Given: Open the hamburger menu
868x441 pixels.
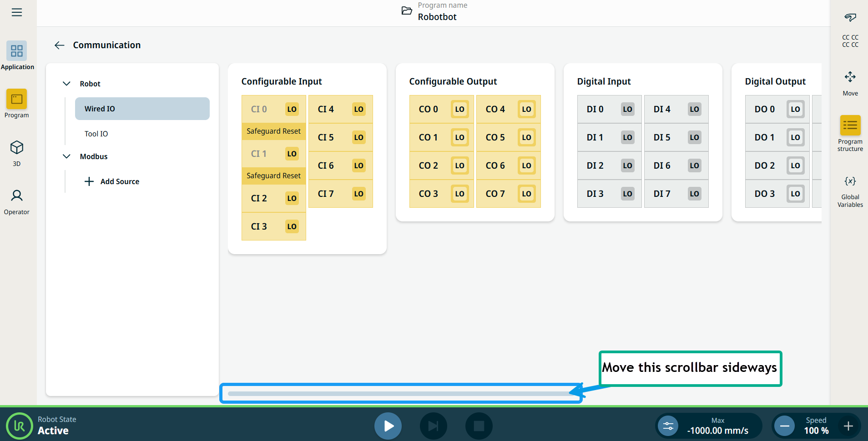Looking at the screenshot, I should tap(17, 12).
